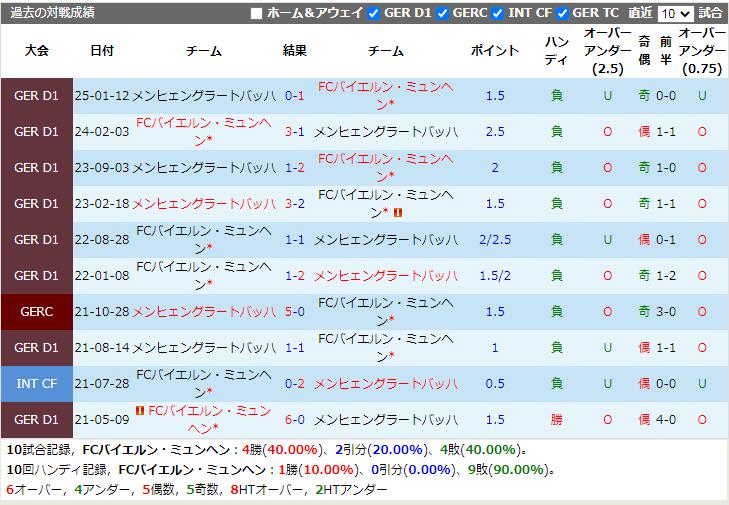Open the 0-2 result of 21-07-28

click(295, 384)
